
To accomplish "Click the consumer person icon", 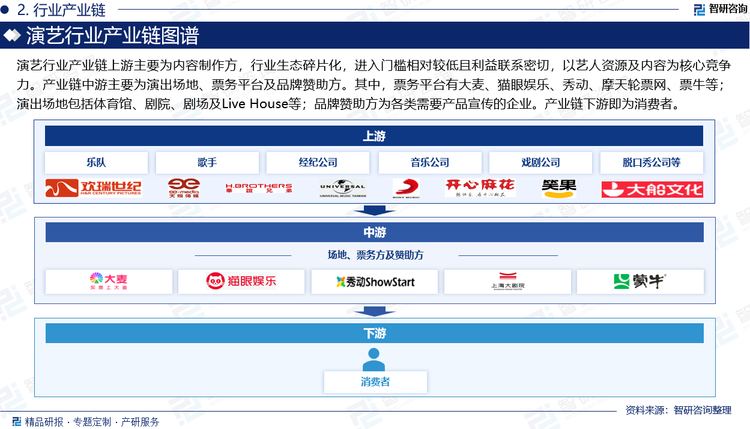I will pyautogui.click(x=374, y=359).
